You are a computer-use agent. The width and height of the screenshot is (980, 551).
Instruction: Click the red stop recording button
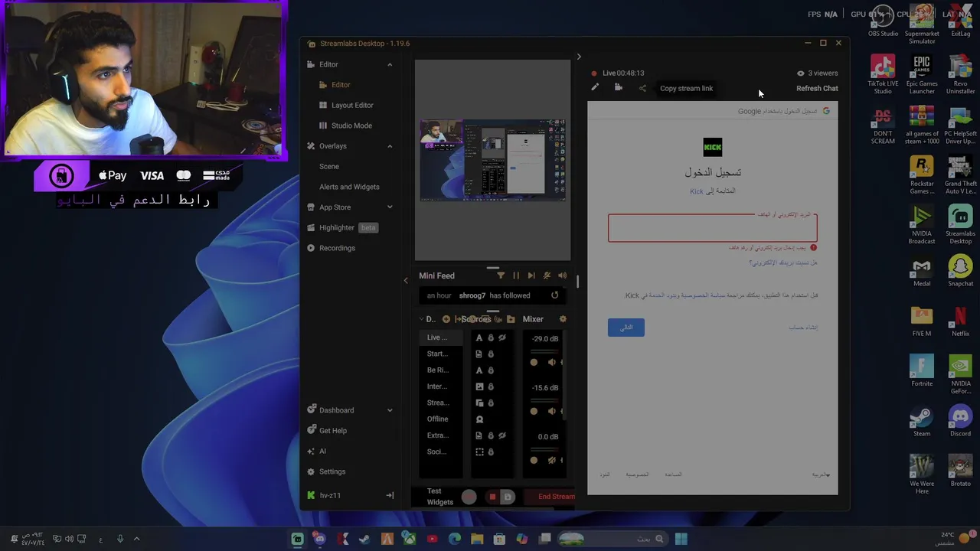click(492, 497)
